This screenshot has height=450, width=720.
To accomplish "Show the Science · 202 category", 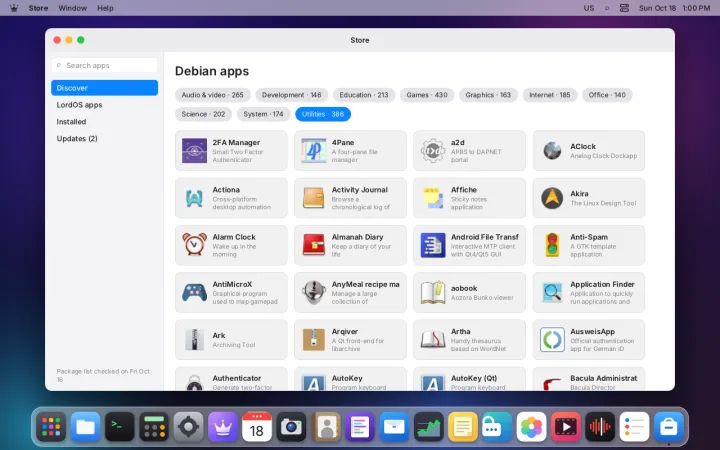I will tap(203, 114).
